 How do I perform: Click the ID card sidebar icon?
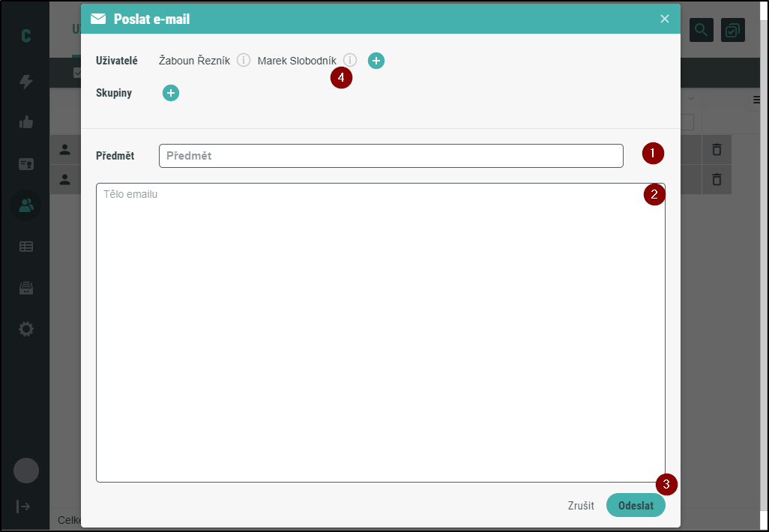[x=26, y=164]
